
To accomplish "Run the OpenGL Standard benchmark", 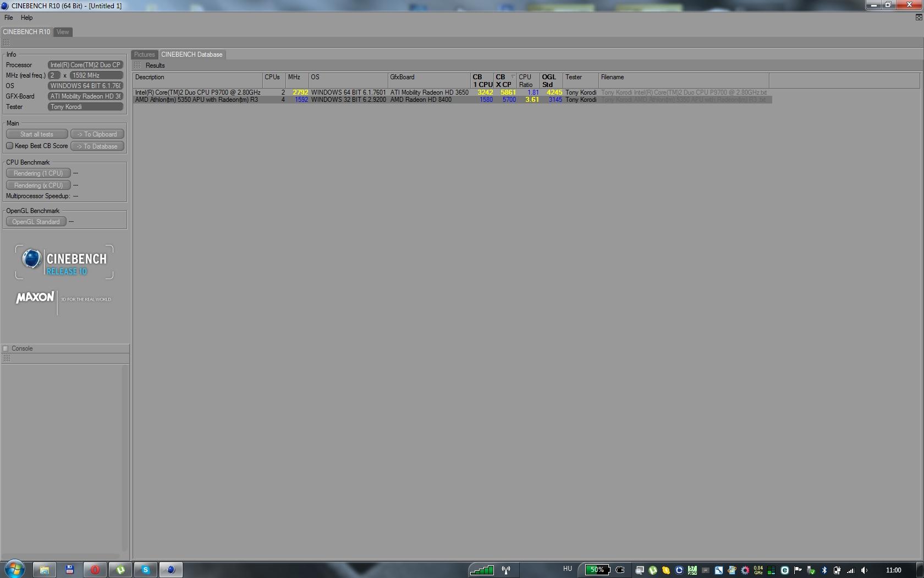I will click(x=36, y=222).
